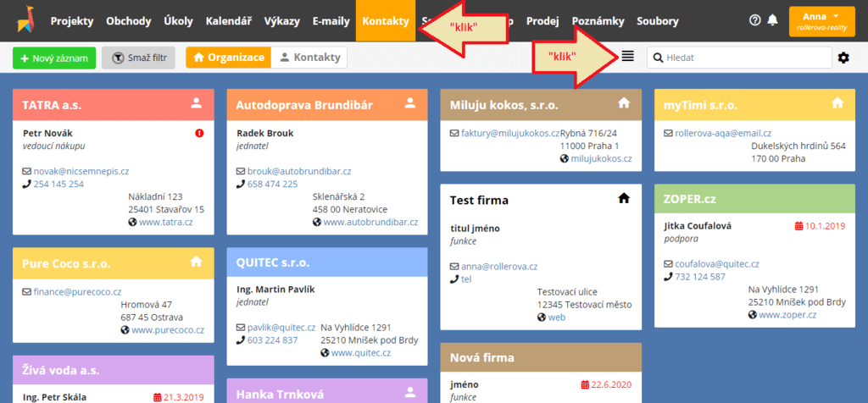Open the Prodej menu
Viewport: 868px width, 403px height.
click(542, 21)
